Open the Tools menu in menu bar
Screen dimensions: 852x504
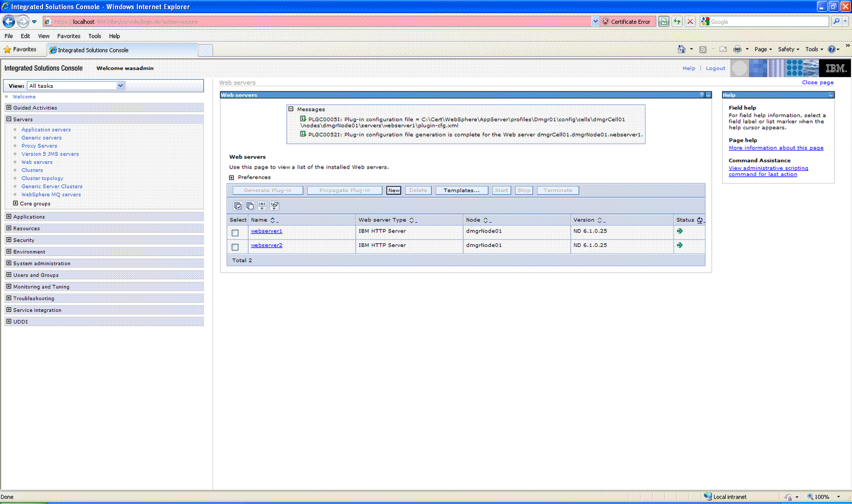click(95, 36)
